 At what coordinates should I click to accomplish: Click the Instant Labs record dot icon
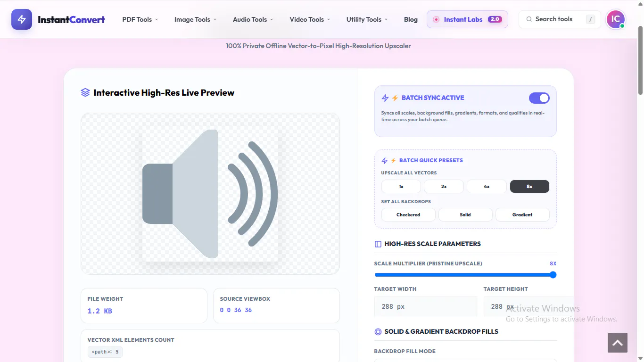[x=436, y=19]
